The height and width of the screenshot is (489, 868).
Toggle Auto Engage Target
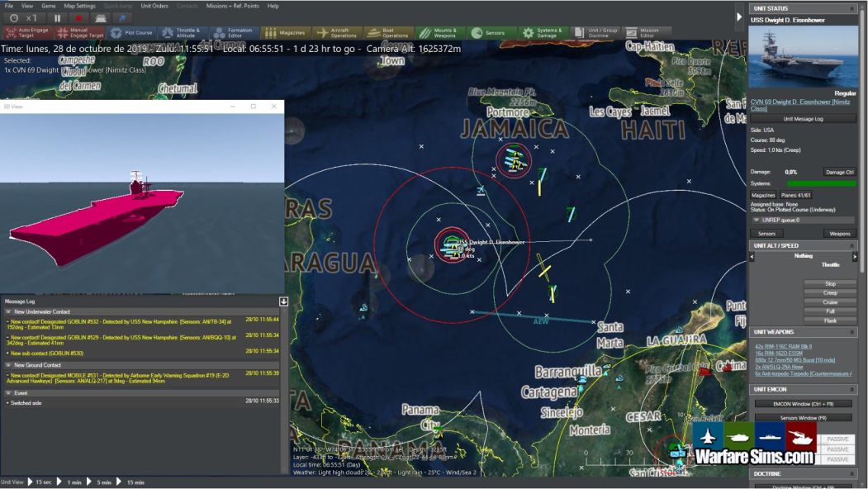tap(26, 33)
